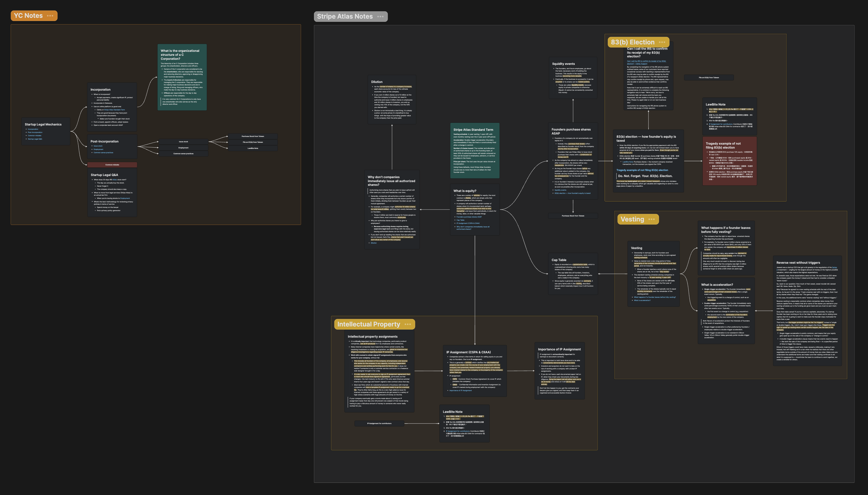Follow the What is acceleration? link in Vesting card
This screenshot has height=495, width=868.
[642, 300]
